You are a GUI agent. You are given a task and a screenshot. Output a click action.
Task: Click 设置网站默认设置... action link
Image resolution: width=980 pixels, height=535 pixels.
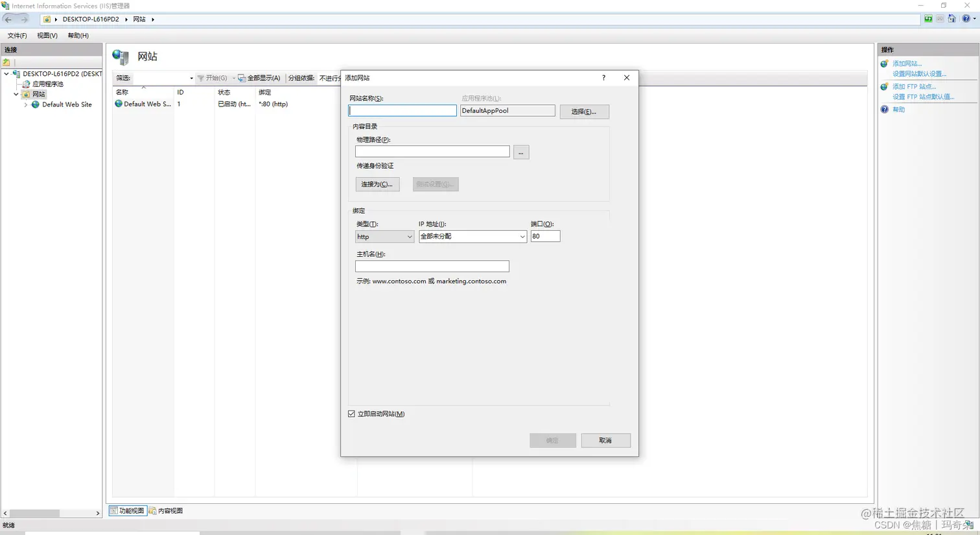coord(919,74)
